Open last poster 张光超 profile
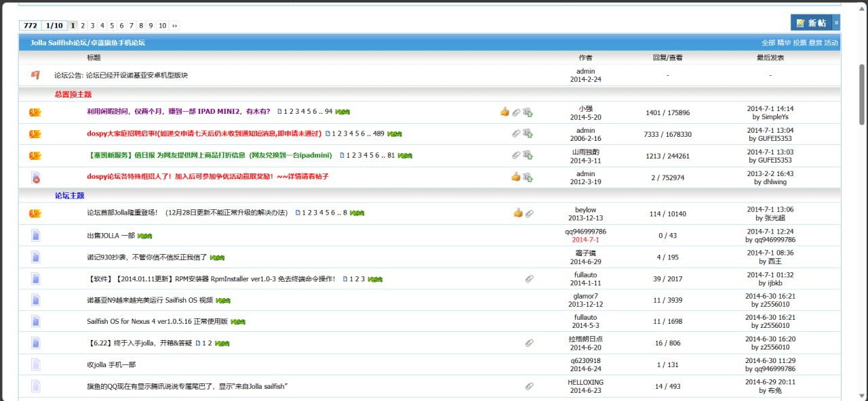 775,218
